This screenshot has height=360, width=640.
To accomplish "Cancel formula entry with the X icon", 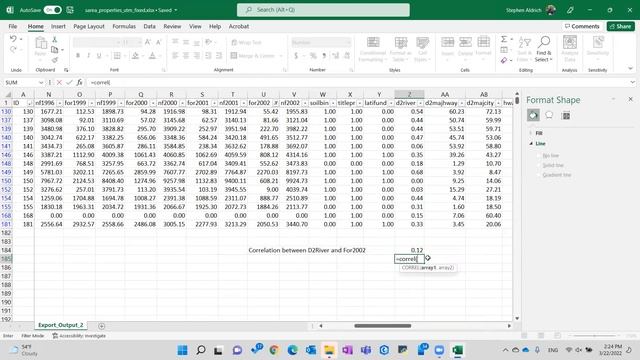I will point(59,82).
